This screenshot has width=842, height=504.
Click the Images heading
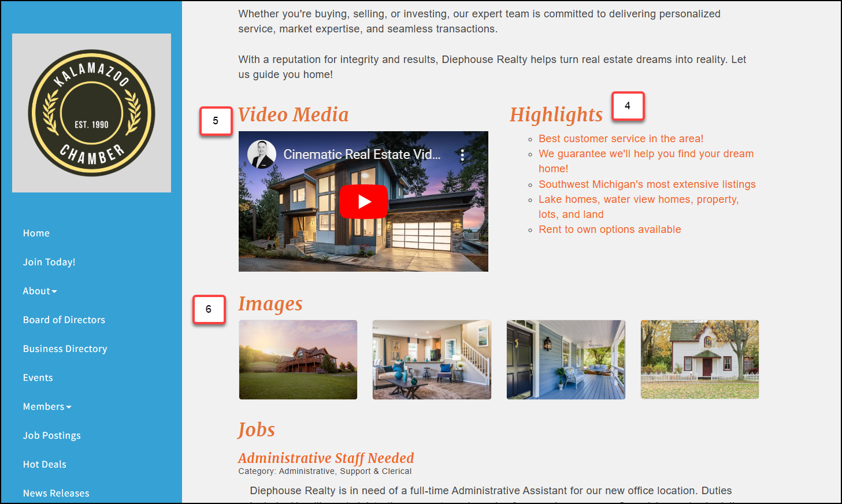click(x=270, y=304)
